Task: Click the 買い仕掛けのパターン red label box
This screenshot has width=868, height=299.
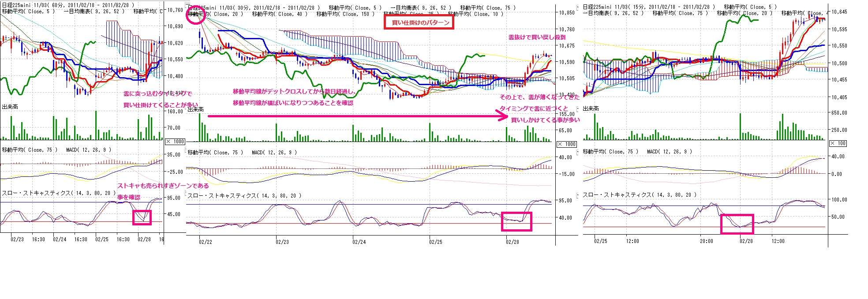Action: 418,22
